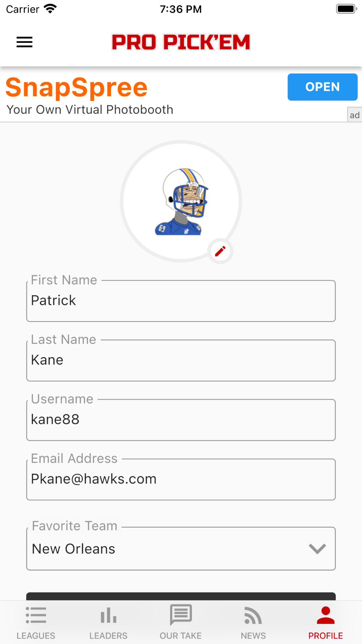Tap the Your Own Virtual Photobooth text

(x=90, y=110)
